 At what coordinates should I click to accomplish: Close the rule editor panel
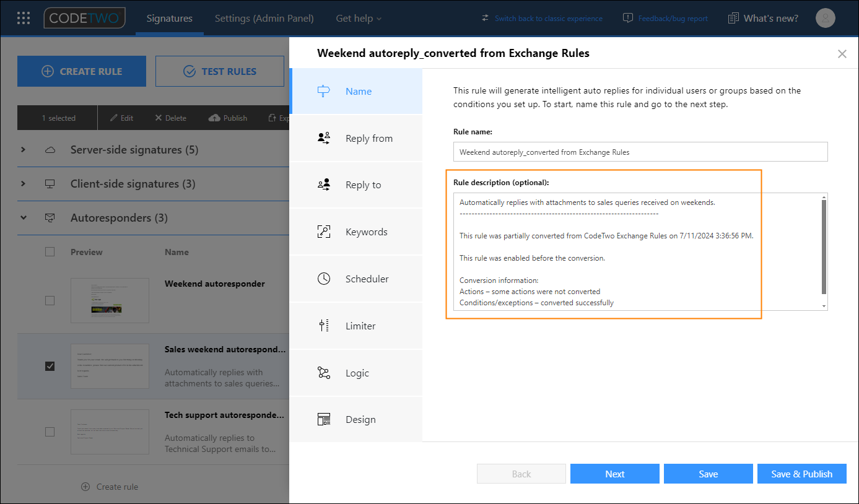(842, 54)
